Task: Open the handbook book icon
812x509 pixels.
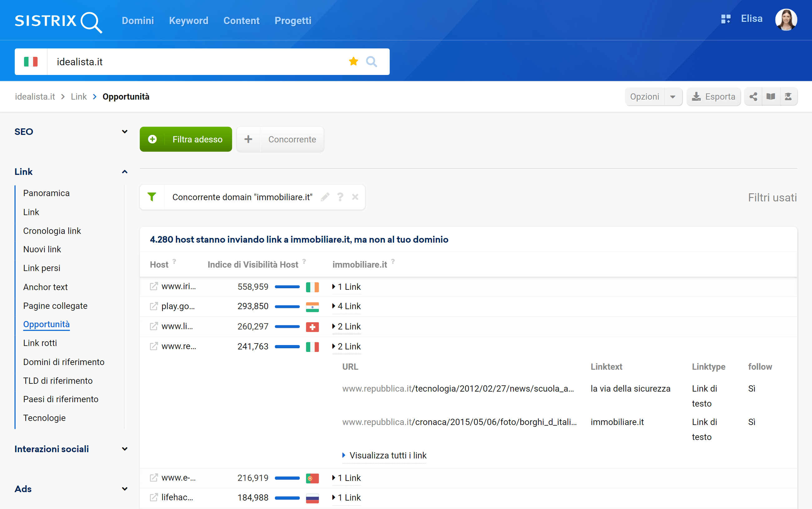Action: pyautogui.click(x=770, y=96)
